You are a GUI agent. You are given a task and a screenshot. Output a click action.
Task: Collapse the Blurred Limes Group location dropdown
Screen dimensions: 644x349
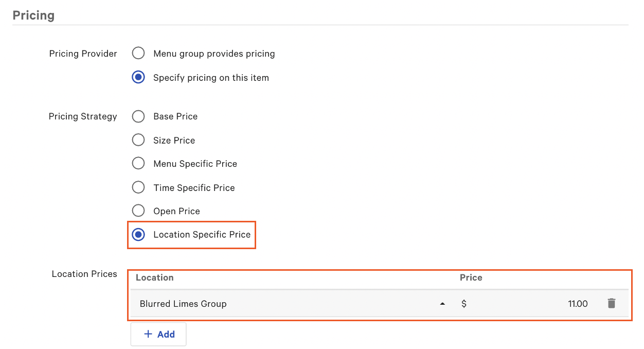442,303
